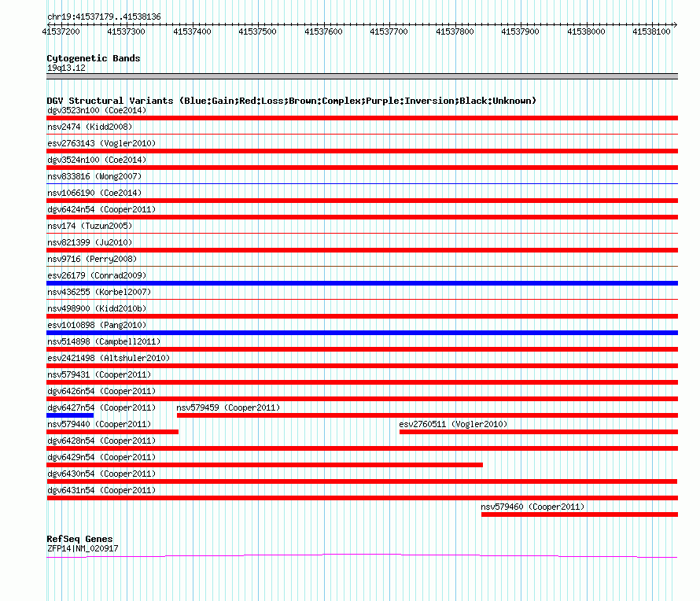Select the nsv2474 (Kidd2008) variant label

(90, 127)
